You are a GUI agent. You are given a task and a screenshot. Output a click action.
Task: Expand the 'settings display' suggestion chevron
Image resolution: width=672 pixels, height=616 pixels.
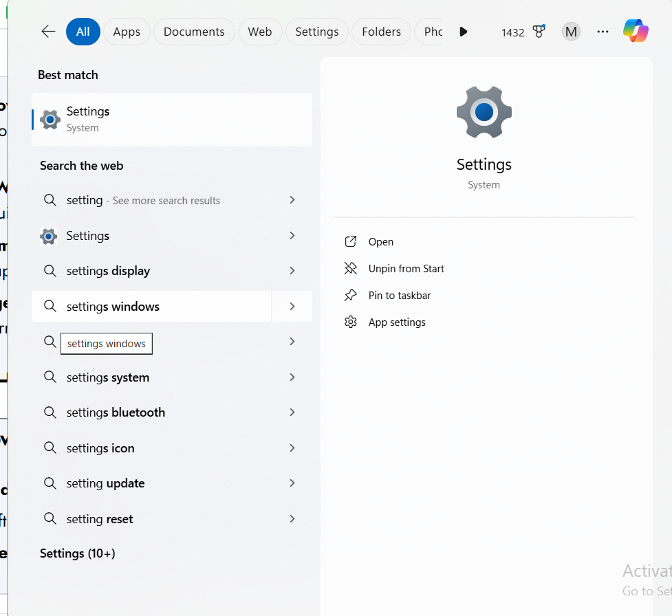click(292, 271)
